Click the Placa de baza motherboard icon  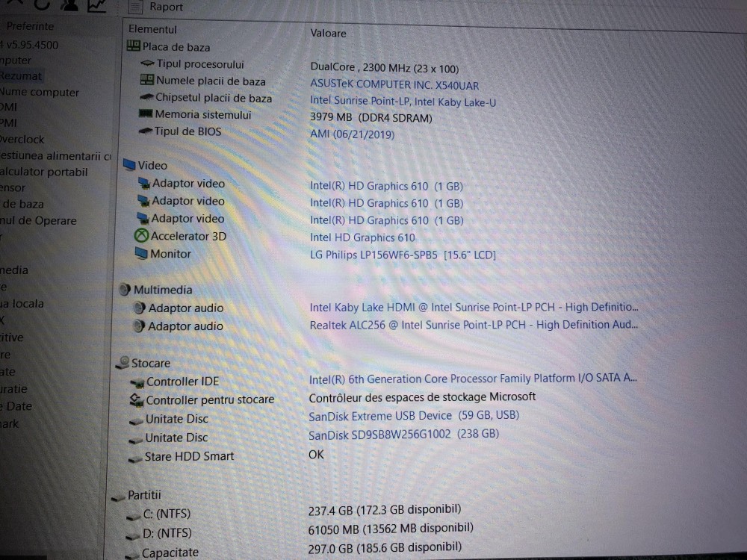point(134,46)
